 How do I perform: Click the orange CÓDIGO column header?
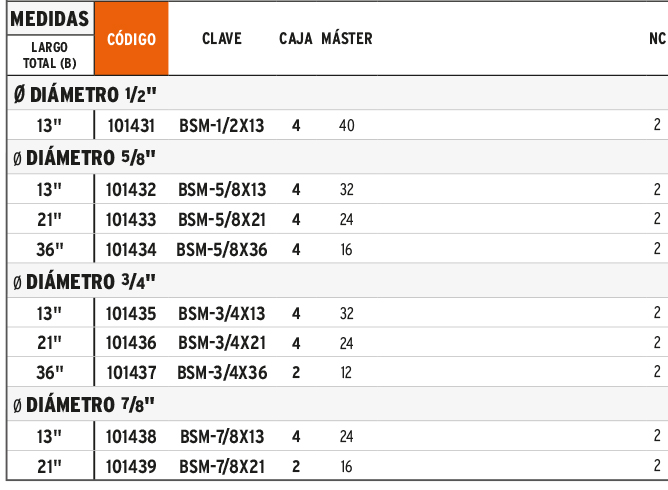(x=131, y=38)
